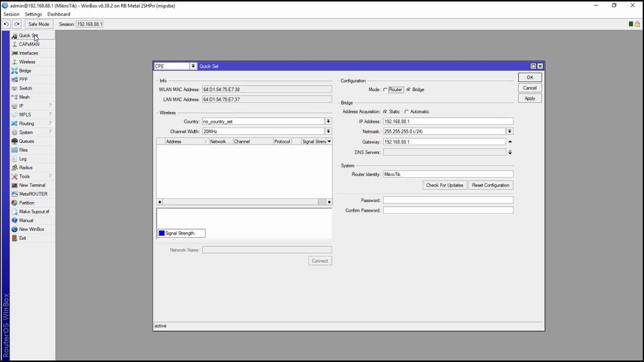The width and height of the screenshot is (644, 362).
Task: Click the Session address field in toolbar
Action: 90,24
